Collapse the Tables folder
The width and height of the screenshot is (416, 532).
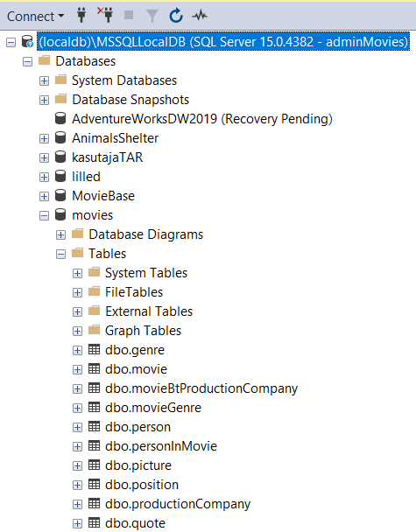click(60, 254)
